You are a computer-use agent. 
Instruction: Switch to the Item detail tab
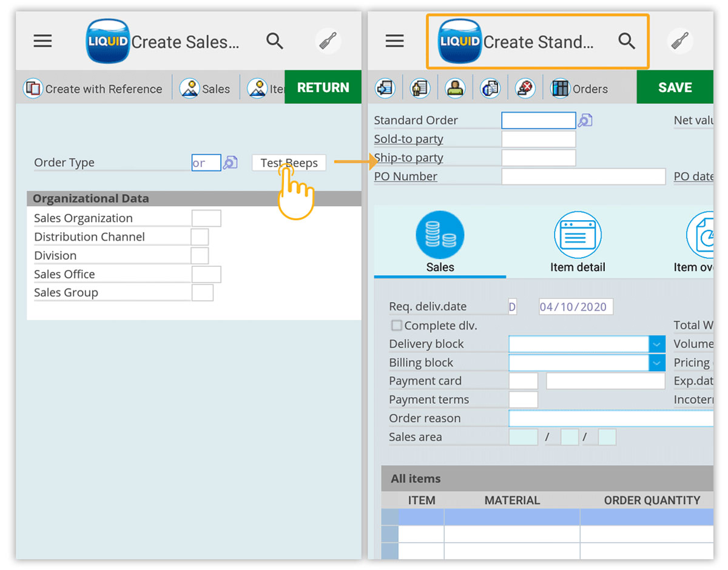[x=578, y=243]
